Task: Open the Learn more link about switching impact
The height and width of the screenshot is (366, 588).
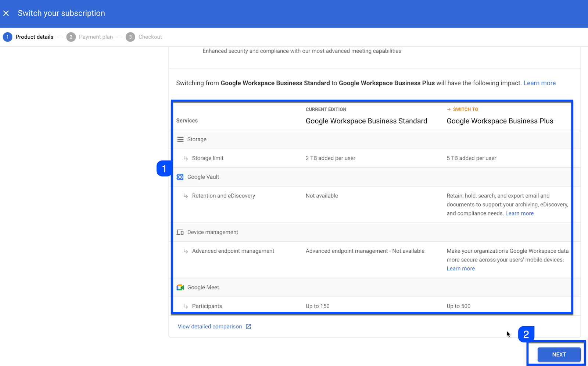Action: point(539,83)
